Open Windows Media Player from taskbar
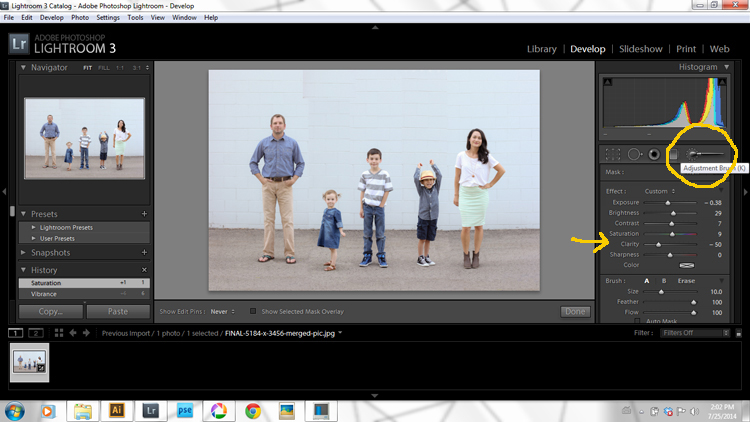The height and width of the screenshot is (422, 750). coord(48,411)
